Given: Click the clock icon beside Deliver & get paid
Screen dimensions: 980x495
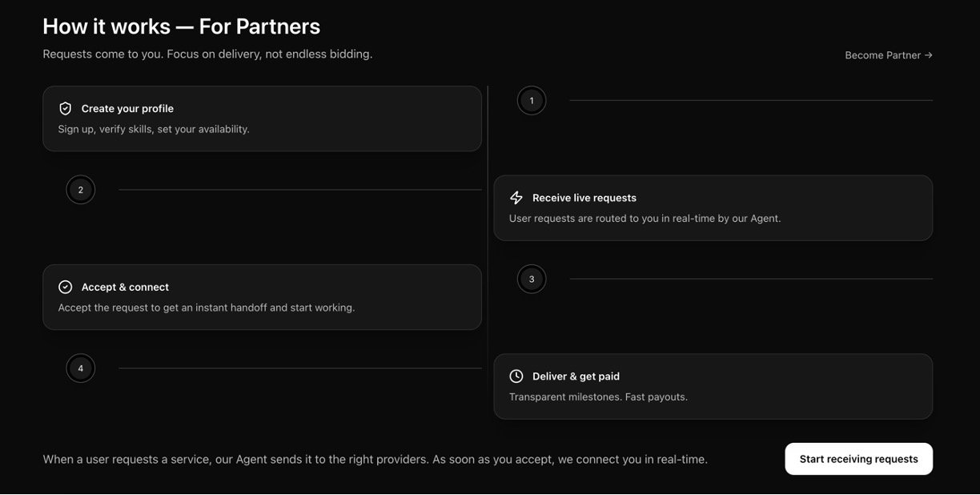Looking at the screenshot, I should [516, 376].
